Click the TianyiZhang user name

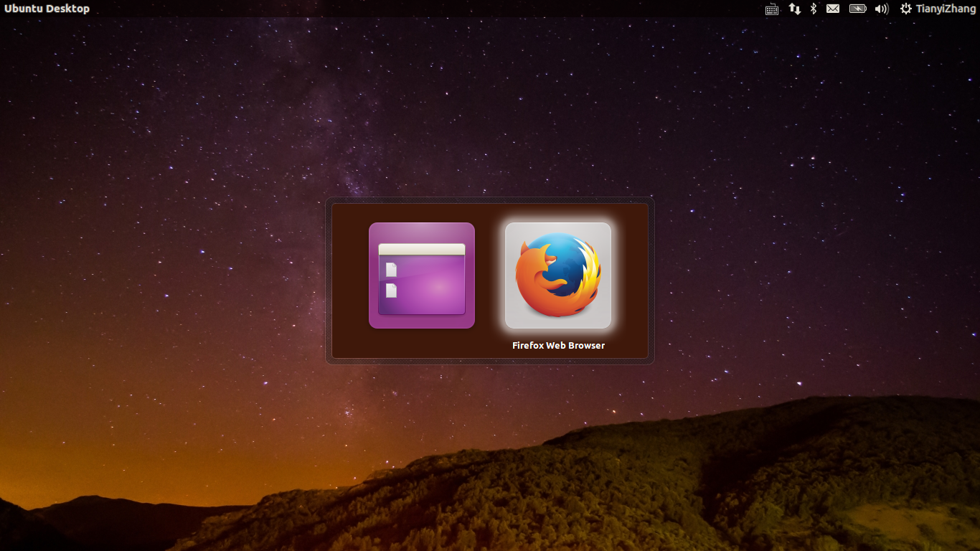[x=946, y=9]
